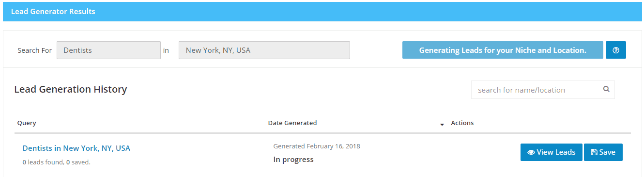Click the Lead Generation History heading
The width and height of the screenshot is (644, 177).
pos(71,89)
